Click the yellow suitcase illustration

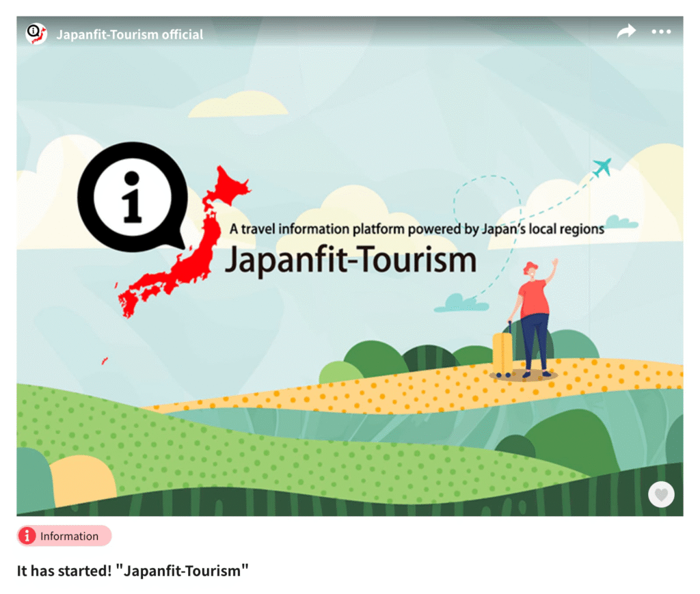click(x=502, y=353)
